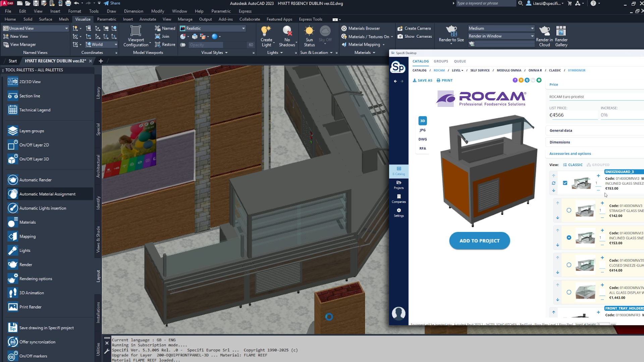Select DWG format option
The image size is (644, 362).
pyautogui.click(x=423, y=139)
